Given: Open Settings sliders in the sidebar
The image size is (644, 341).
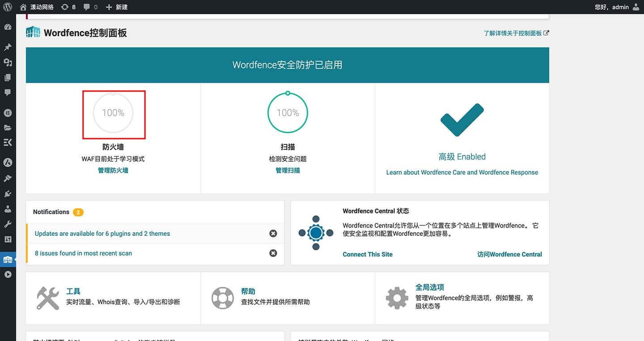Looking at the screenshot, I should [8, 239].
